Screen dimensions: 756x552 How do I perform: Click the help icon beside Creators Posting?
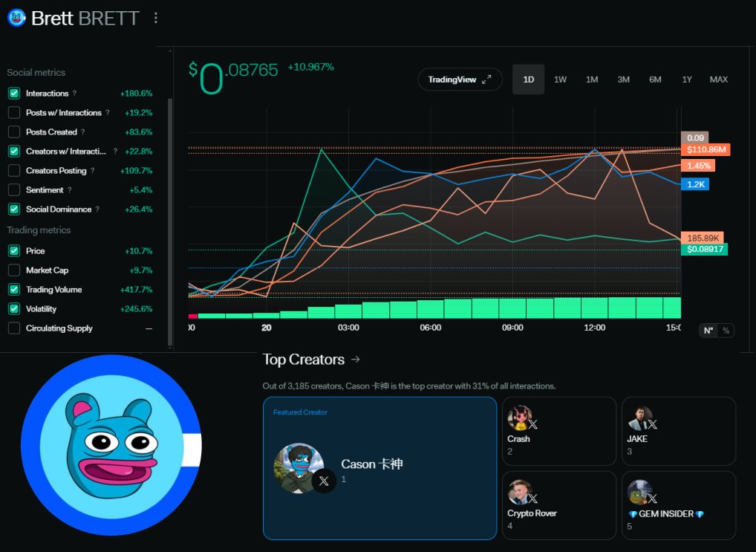click(93, 171)
